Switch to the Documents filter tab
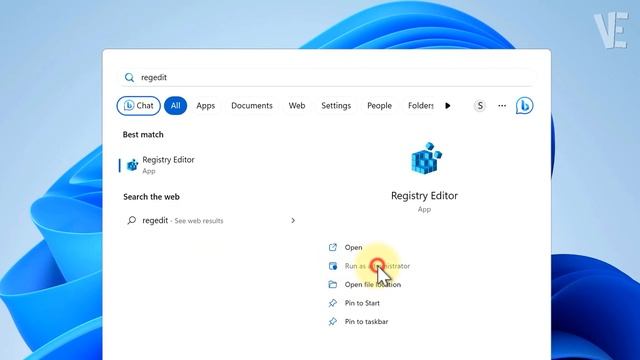 tap(252, 106)
